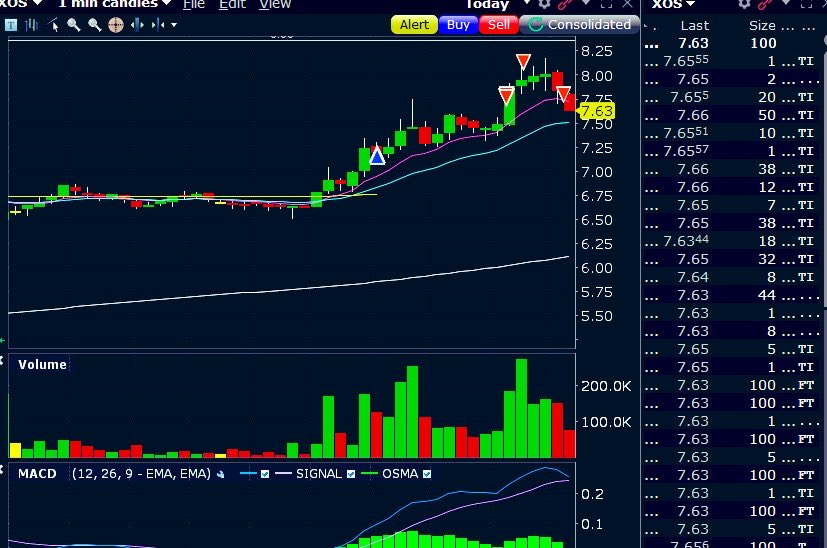Click the yellow Alert button
This screenshot has width=827, height=548.
[x=414, y=25]
